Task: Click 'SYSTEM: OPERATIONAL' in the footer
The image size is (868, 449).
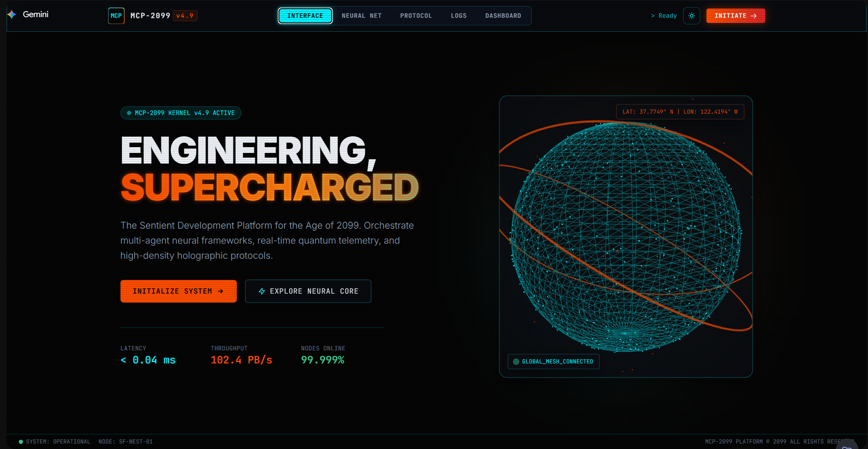Action: pos(58,442)
